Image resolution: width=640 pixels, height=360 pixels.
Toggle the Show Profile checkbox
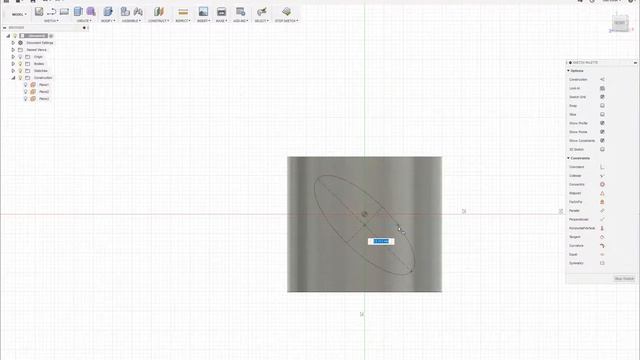click(x=602, y=123)
